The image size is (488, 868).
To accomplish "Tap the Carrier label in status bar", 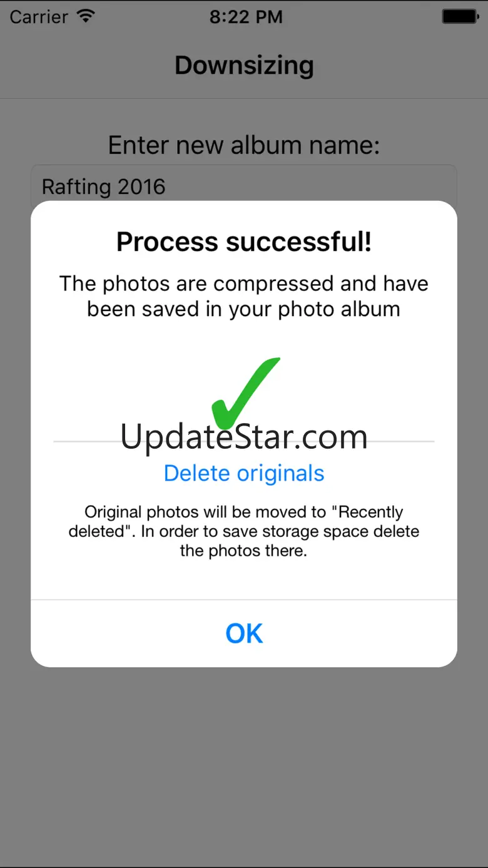I will 39,17.
